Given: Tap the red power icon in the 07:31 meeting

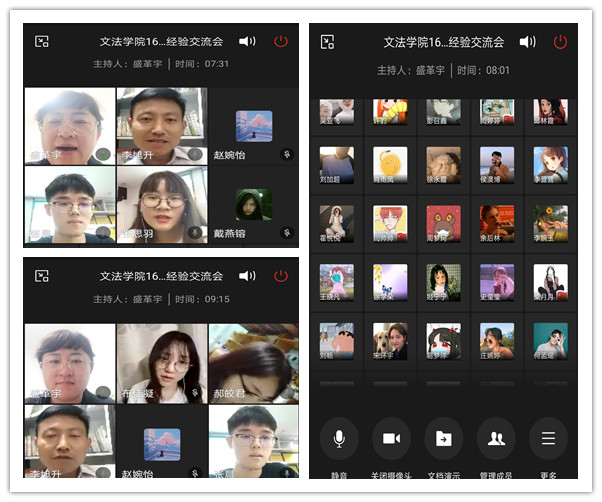Looking at the screenshot, I should pyautogui.click(x=281, y=41).
